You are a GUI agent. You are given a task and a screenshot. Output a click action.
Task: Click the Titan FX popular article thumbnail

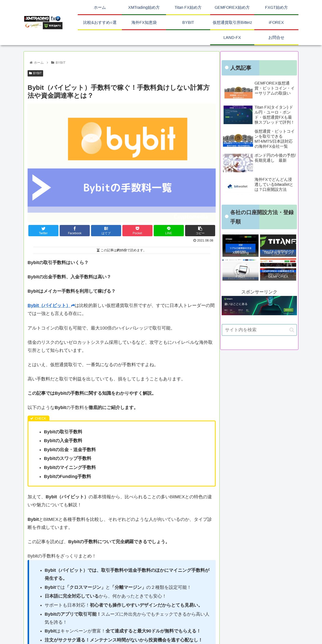coord(238,115)
